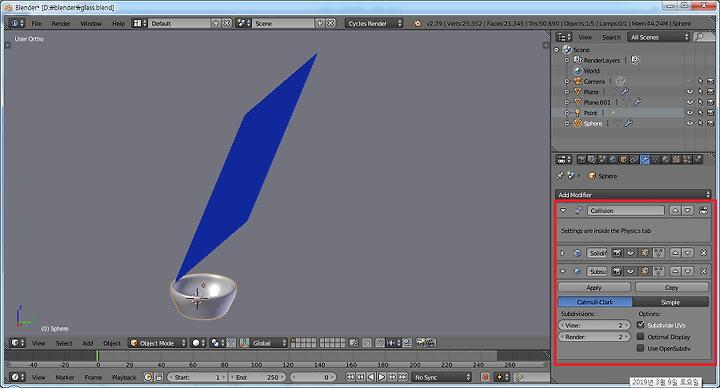Play animation forward in timeline

[x=382, y=377]
